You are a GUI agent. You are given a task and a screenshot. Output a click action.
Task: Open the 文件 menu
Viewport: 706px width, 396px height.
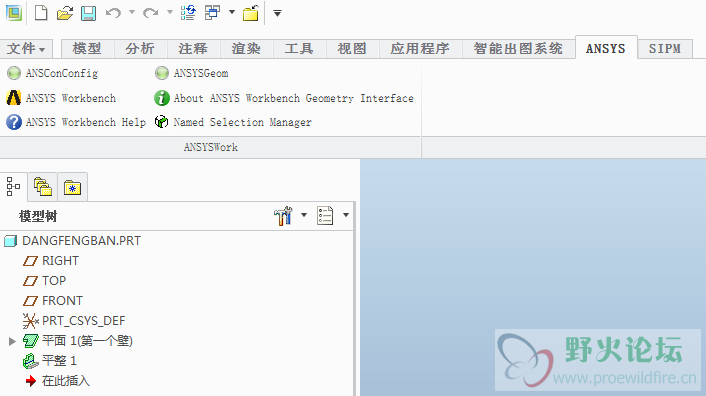click(x=26, y=49)
